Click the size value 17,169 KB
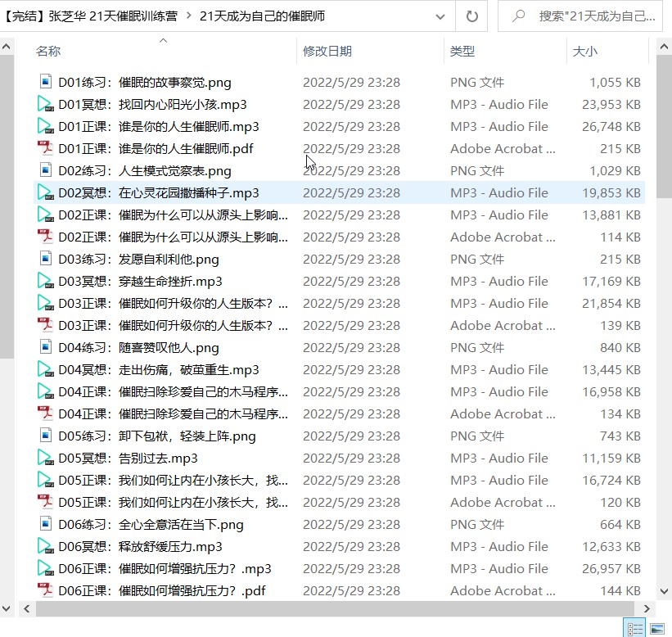The width and height of the screenshot is (672, 637). pos(611,281)
